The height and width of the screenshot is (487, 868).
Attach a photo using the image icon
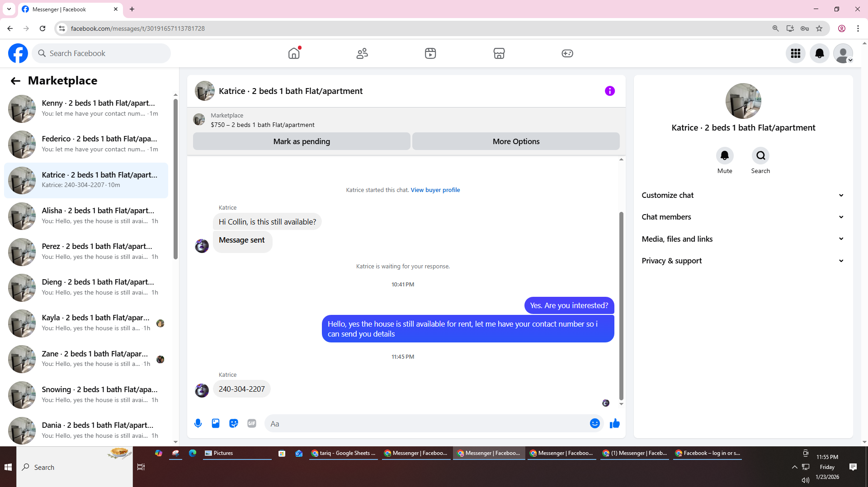click(x=216, y=423)
